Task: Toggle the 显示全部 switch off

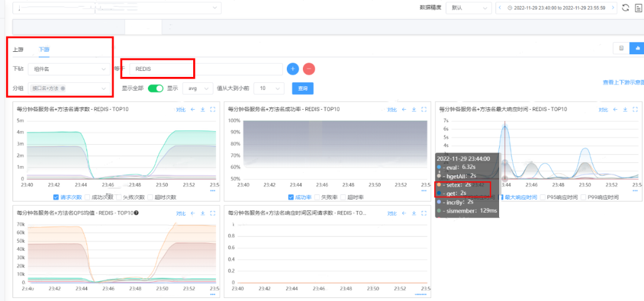Action: point(156,88)
